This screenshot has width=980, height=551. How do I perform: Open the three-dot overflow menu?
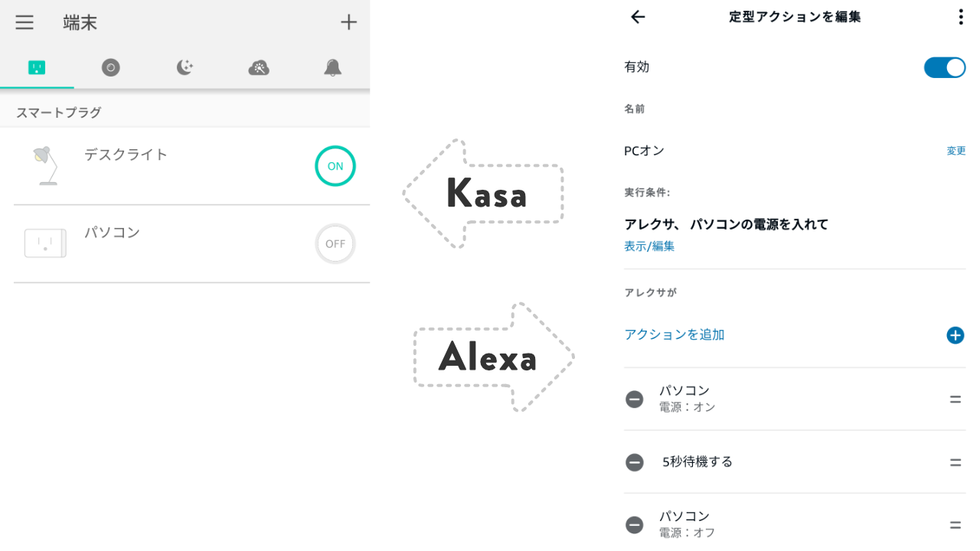(960, 17)
